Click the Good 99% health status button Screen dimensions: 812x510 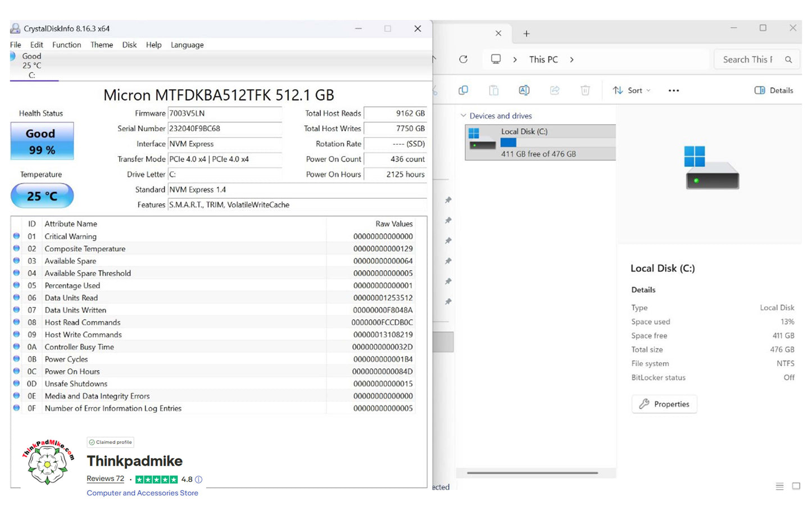(x=42, y=142)
